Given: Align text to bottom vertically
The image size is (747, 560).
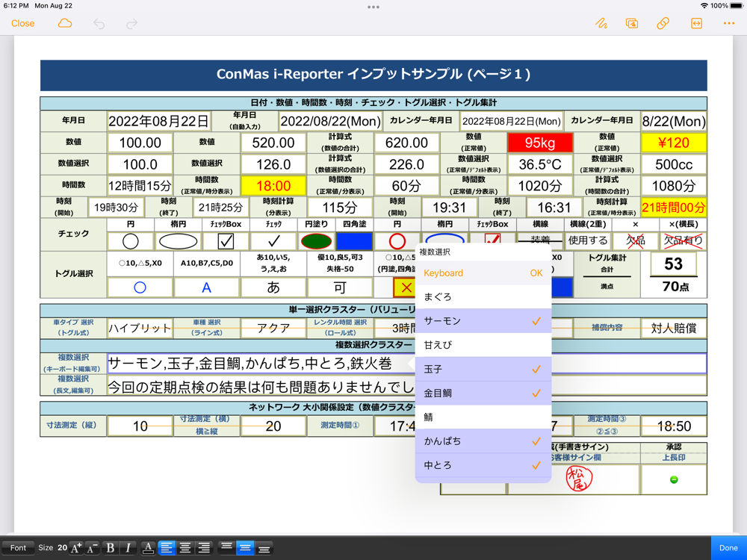Looking at the screenshot, I should pyautogui.click(x=264, y=547).
